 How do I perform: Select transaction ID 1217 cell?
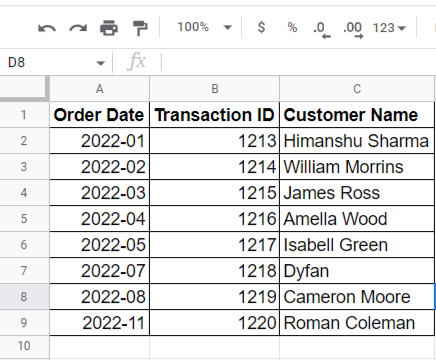[215, 245]
